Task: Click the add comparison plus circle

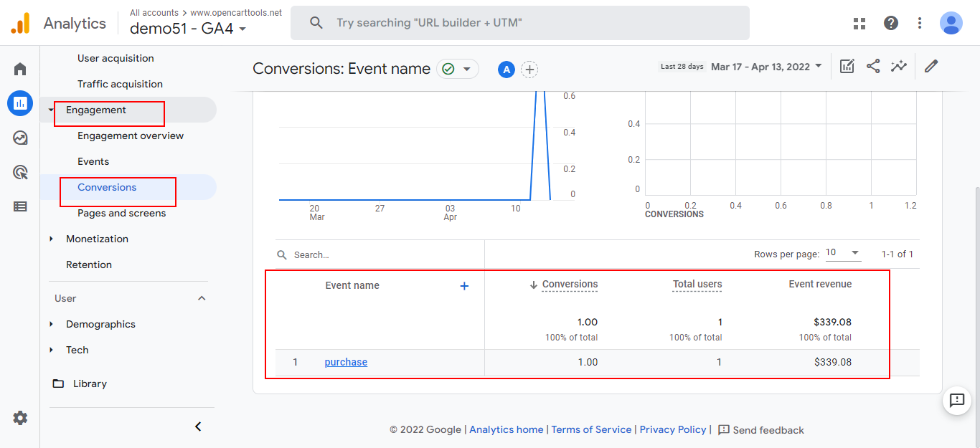Action: point(529,70)
